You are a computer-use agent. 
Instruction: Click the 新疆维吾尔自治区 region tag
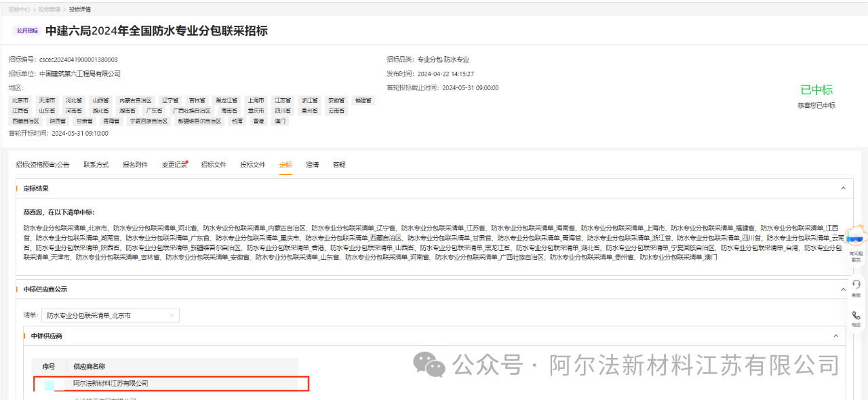199,121
